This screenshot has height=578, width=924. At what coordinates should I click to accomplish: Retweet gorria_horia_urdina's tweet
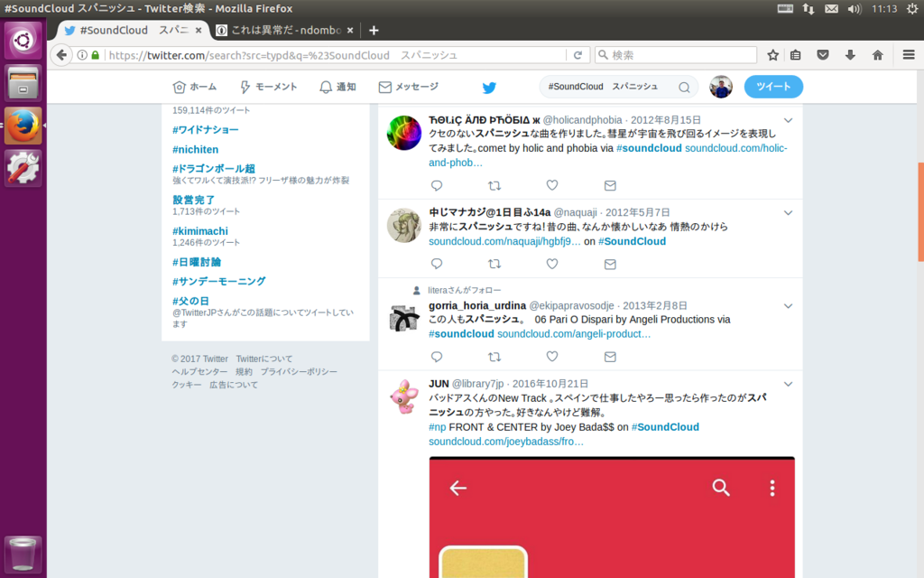pyautogui.click(x=494, y=356)
